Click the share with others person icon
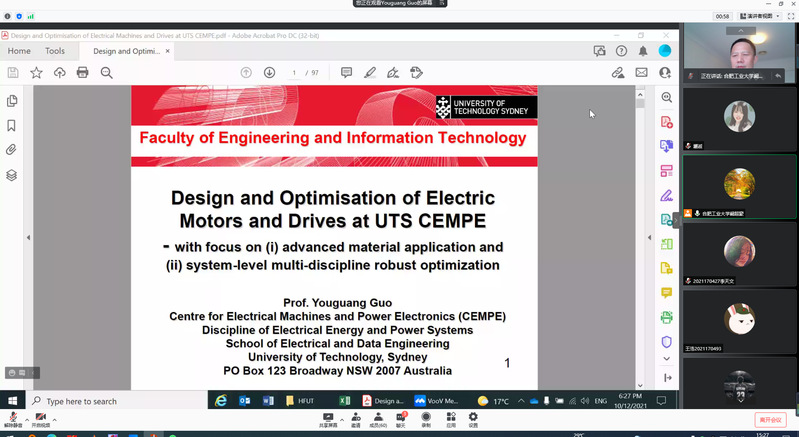Image resolution: width=799 pixels, height=437 pixels. tap(665, 73)
